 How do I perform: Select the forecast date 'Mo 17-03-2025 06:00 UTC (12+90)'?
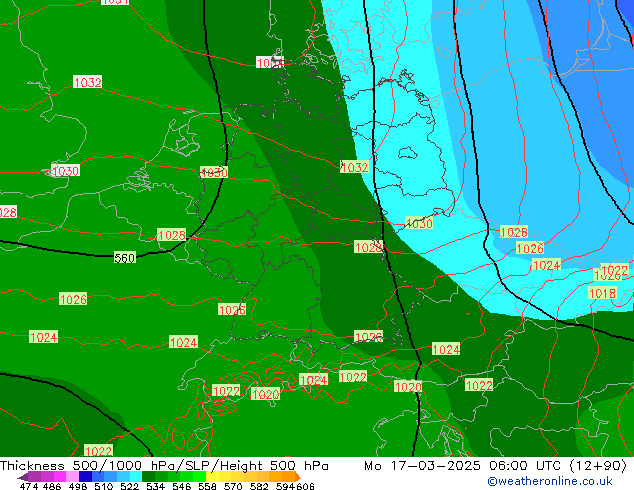click(x=495, y=466)
